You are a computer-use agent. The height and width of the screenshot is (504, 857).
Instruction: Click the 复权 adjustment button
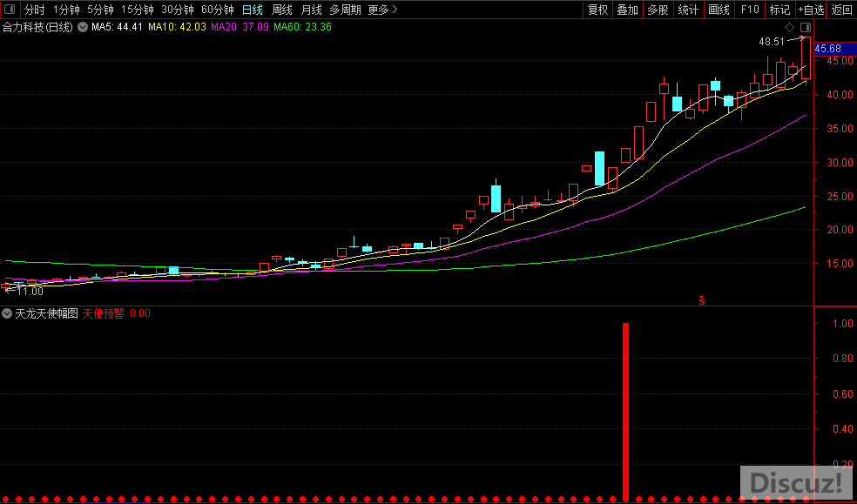coord(597,10)
